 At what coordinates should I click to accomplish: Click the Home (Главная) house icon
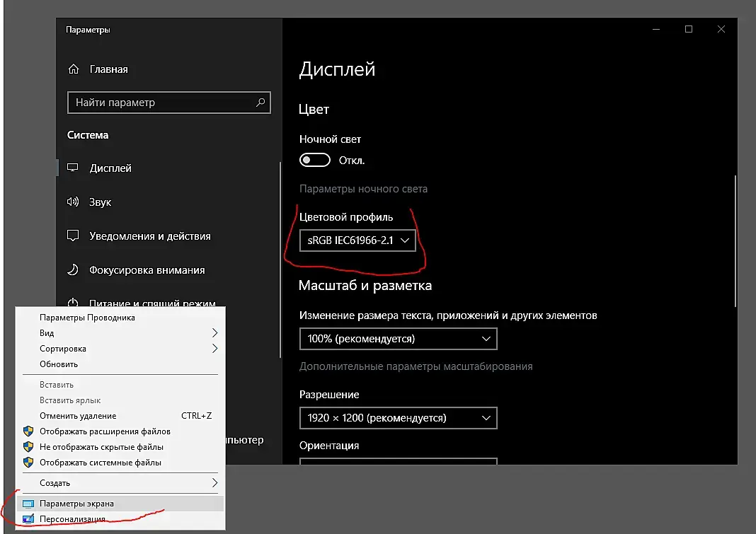pos(74,69)
